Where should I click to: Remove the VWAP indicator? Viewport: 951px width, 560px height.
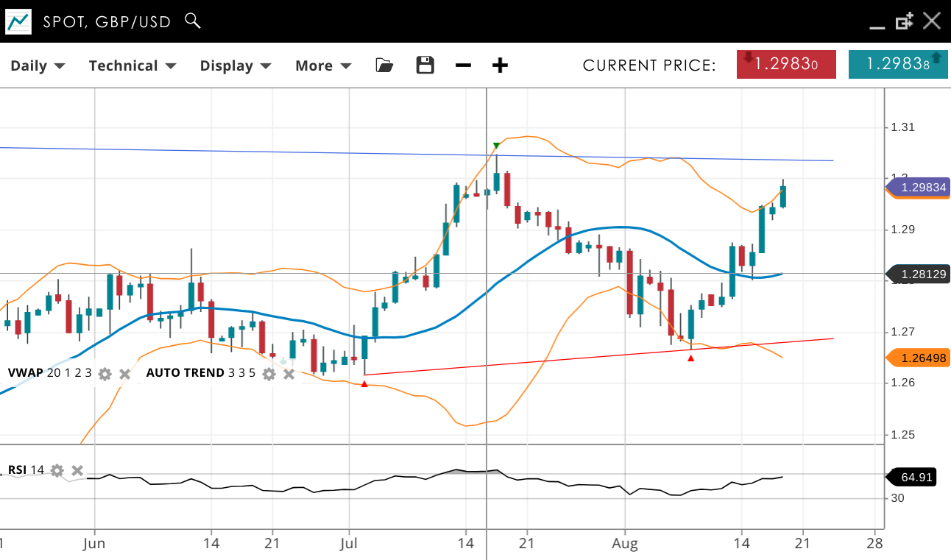pyautogui.click(x=125, y=374)
